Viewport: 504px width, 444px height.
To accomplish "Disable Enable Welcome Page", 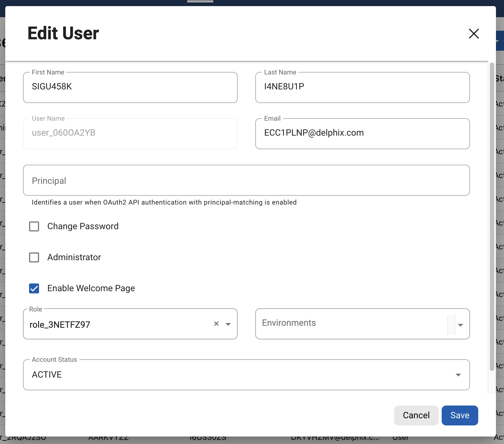I will pyautogui.click(x=34, y=288).
